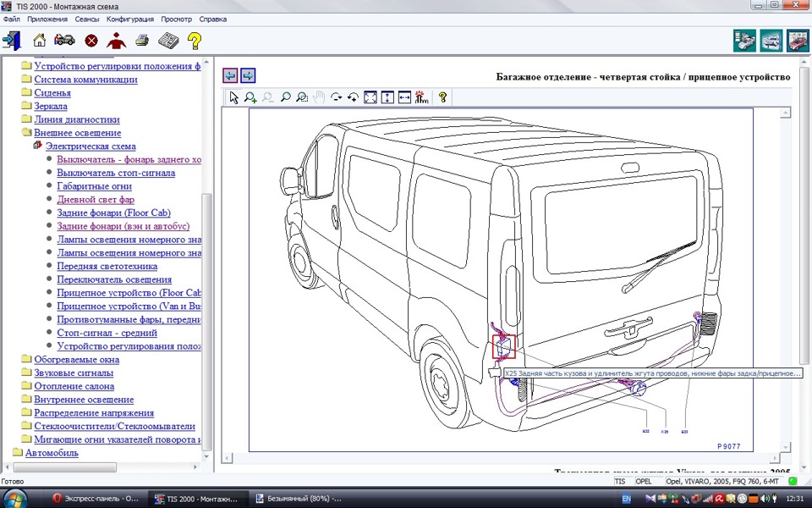Expand the Обогреваемые окна folder
Screen dimensions: 812x508
[x=26, y=359]
